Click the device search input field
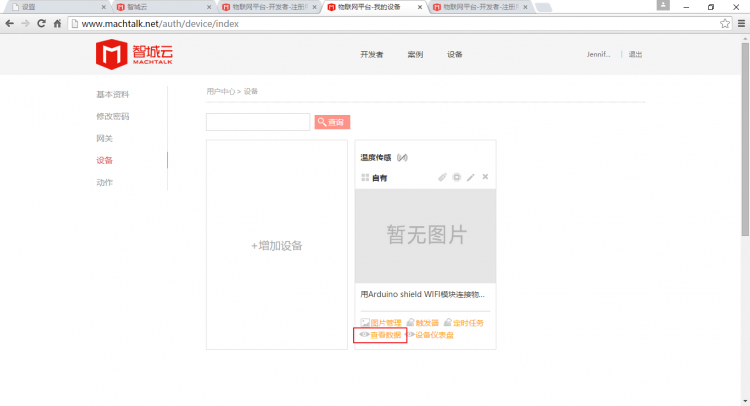The image size is (750, 406). [x=258, y=122]
